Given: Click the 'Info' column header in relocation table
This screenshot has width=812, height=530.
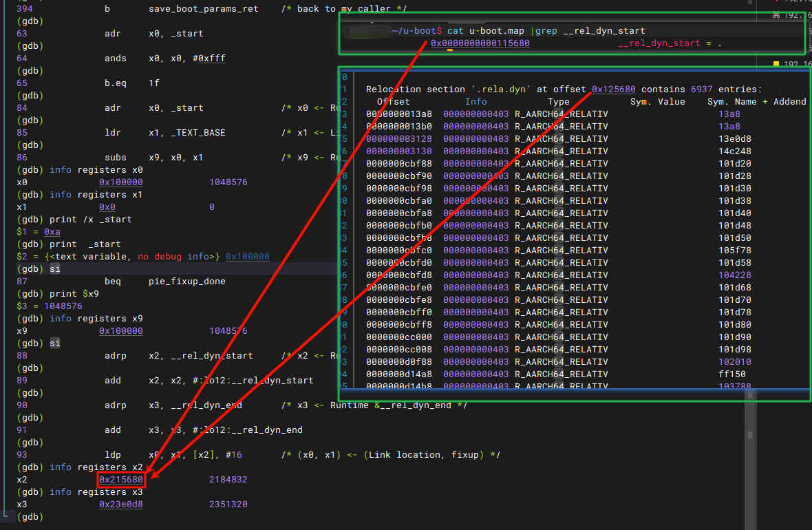Looking at the screenshot, I should (476, 102).
